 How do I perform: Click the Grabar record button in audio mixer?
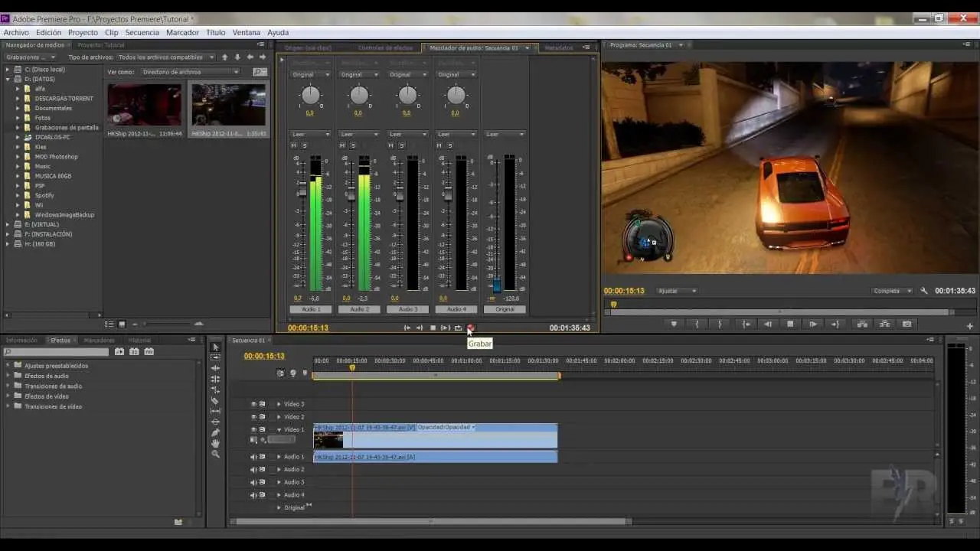[x=471, y=328]
